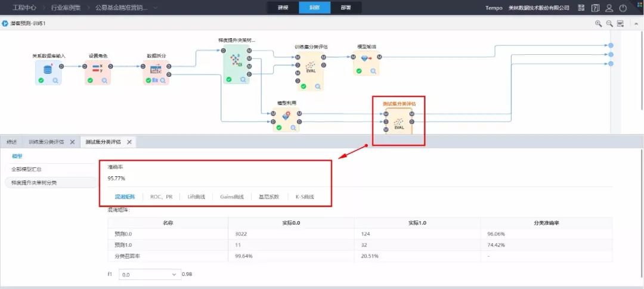
Task: Click the 美林数据技术股份有限公司 company label
Action: [x=539, y=8]
